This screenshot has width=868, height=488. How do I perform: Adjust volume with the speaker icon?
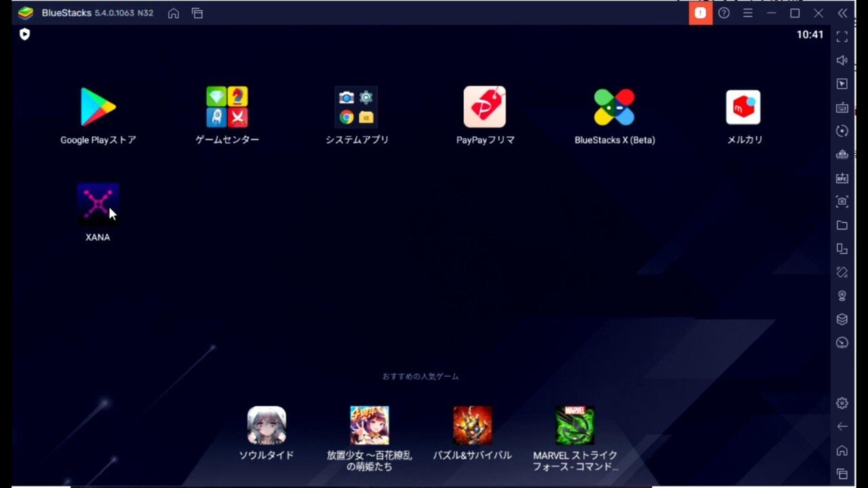point(842,60)
